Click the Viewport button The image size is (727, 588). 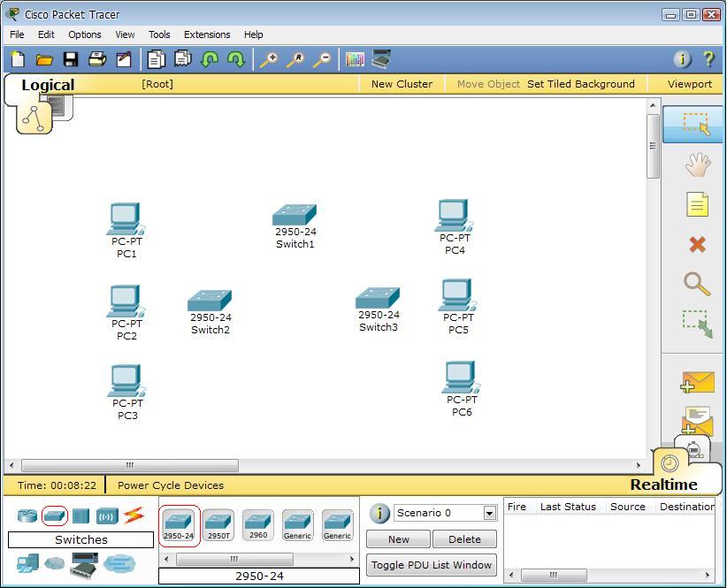[x=690, y=84]
